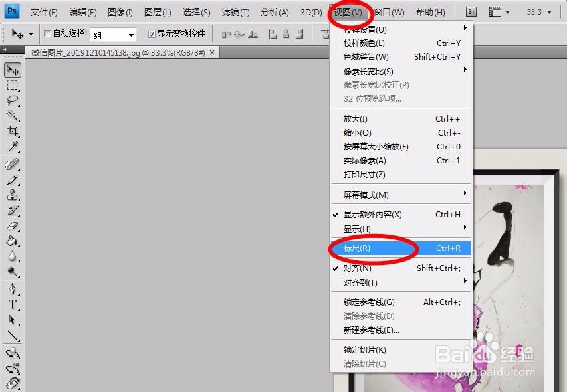Expand 显示(H) submenu

pyautogui.click(x=401, y=229)
